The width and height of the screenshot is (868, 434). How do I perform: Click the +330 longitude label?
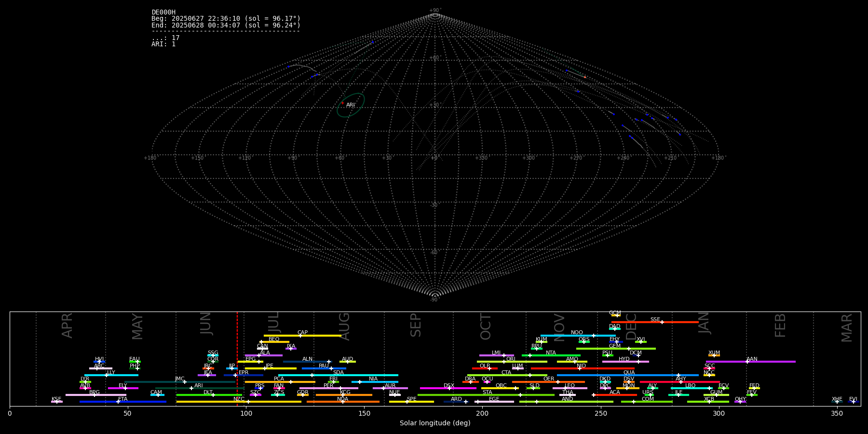point(481,158)
